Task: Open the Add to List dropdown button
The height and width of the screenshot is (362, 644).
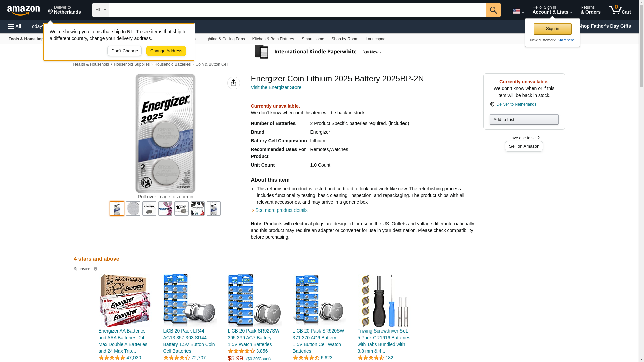Action: [524, 120]
